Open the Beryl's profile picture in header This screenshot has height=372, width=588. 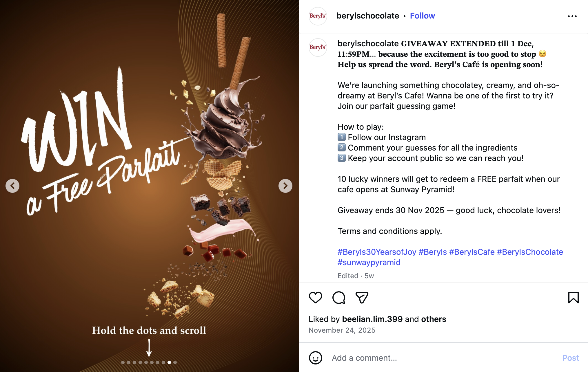coord(318,16)
